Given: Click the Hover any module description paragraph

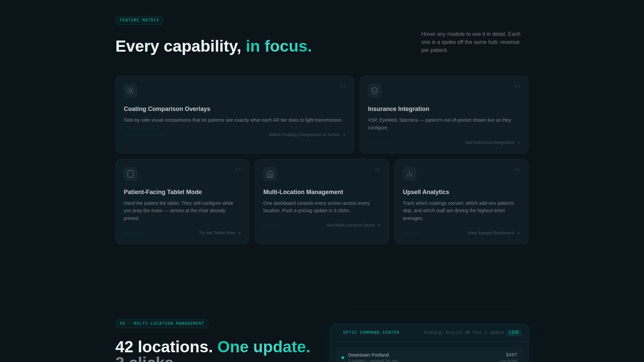Looking at the screenshot, I should pyautogui.click(x=471, y=42).
